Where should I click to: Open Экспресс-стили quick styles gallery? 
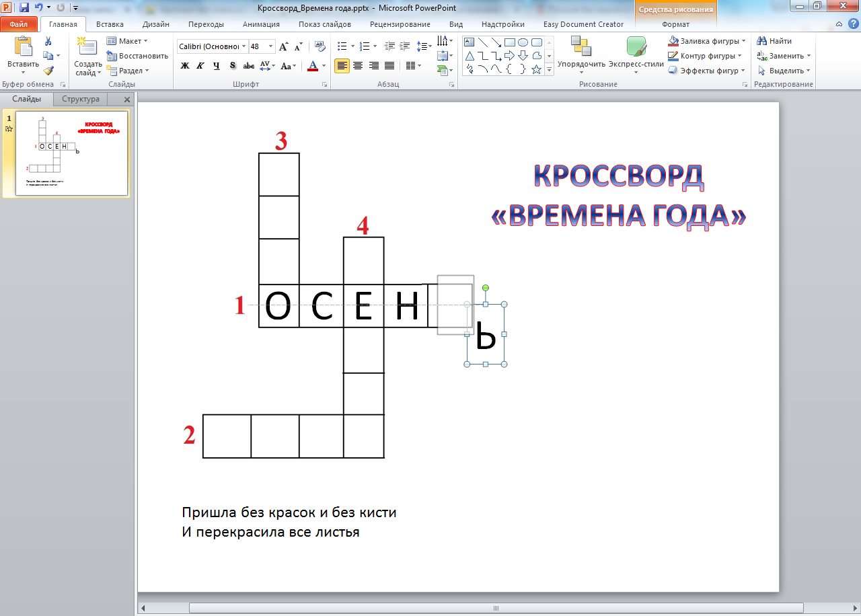(x=636, y=55)
